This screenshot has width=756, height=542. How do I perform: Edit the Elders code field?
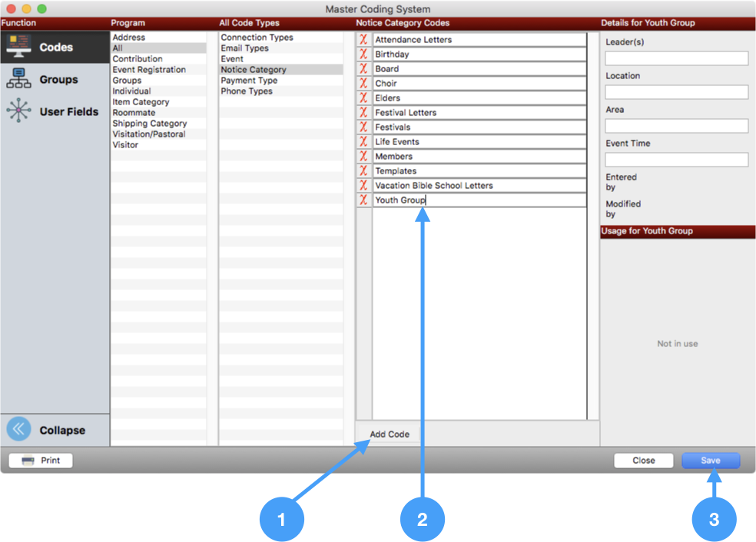coord(479,97)
